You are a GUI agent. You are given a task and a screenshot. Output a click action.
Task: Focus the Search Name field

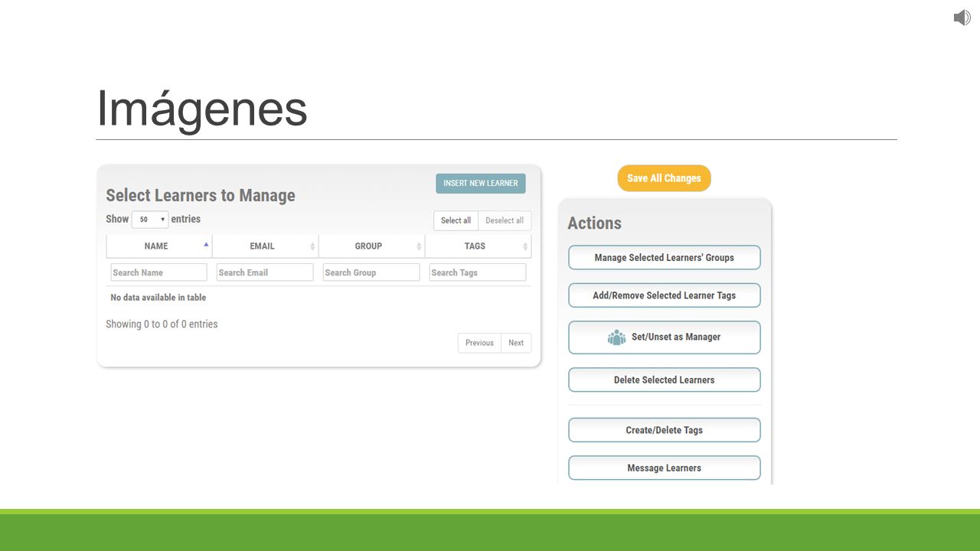tap(158, 272)
